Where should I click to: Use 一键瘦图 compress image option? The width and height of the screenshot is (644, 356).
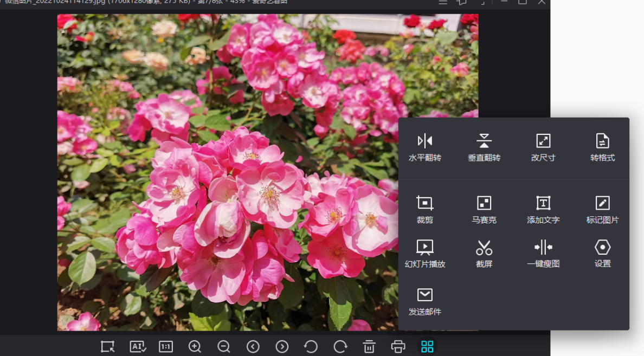(543, 254)
